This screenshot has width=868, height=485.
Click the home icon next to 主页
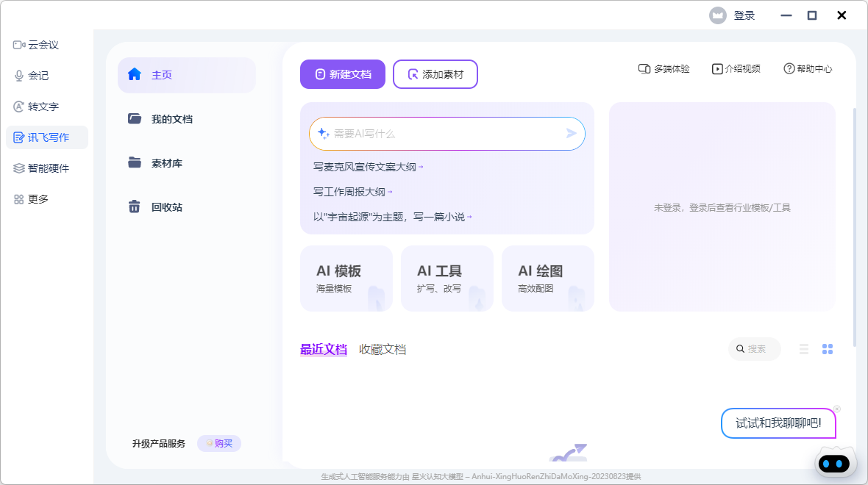(x=135, y=74)
